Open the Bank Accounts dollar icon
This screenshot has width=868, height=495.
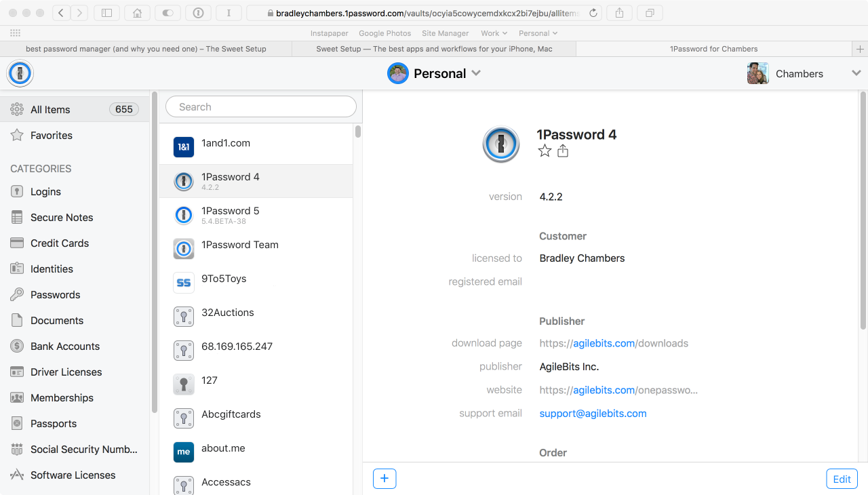pos(17,346)
